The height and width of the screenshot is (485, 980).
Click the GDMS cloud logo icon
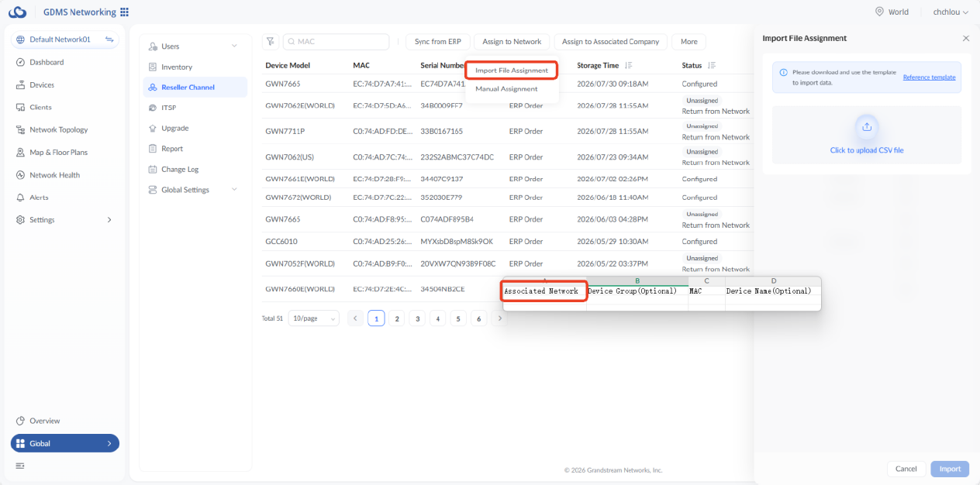[18, 12]
